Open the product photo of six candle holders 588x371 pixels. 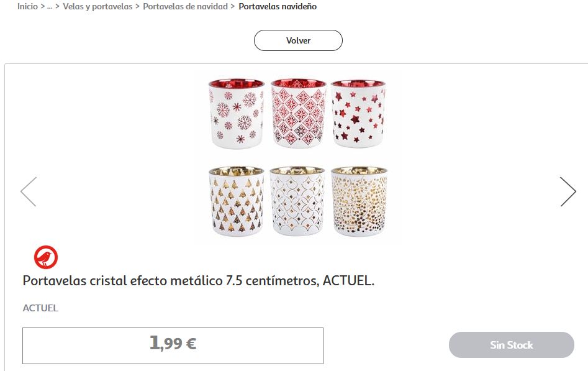[298, 158]
